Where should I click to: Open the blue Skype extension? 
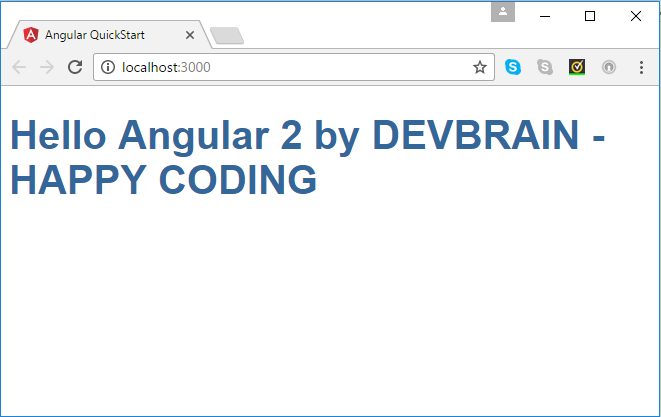(513, 67)
